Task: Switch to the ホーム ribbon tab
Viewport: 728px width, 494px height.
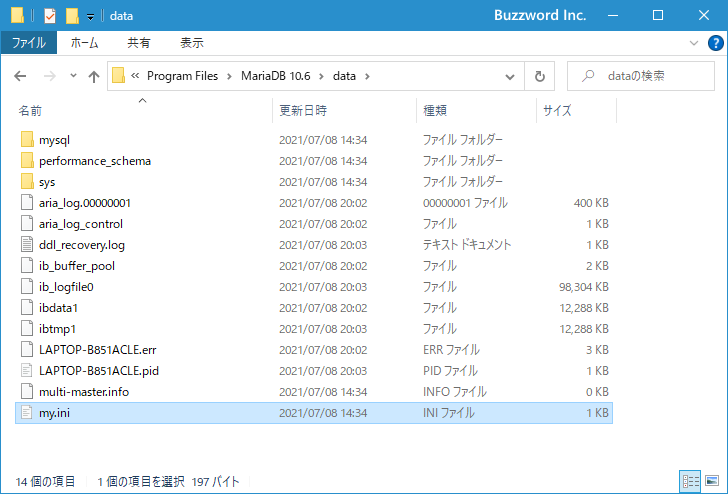Action: 84,43
